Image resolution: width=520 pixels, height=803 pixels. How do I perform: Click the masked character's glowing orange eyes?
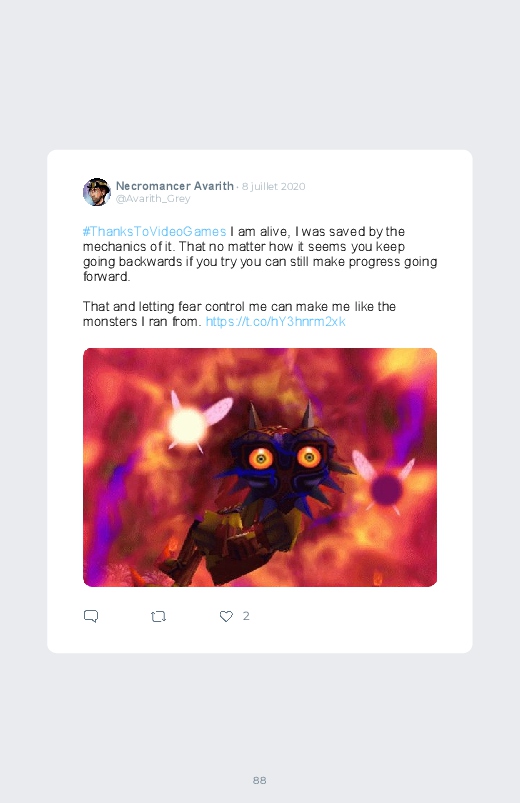[x=285, y=456]
